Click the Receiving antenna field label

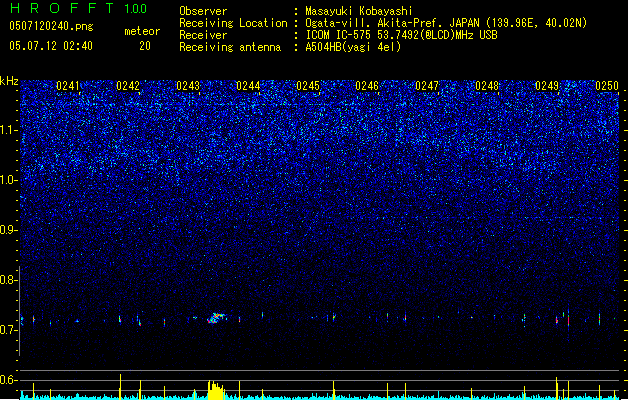tap(230, 47)
